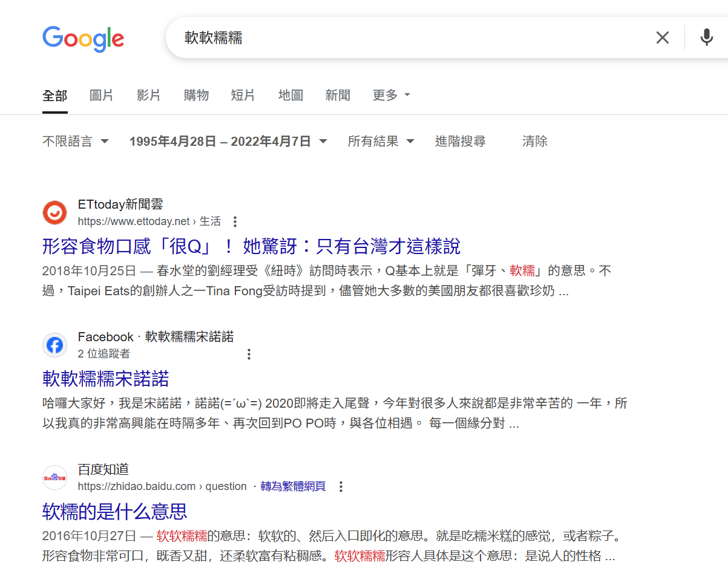Expand the 更多 dropdown menu
Screen dimensions: 728x565
[x=392, y=95]
